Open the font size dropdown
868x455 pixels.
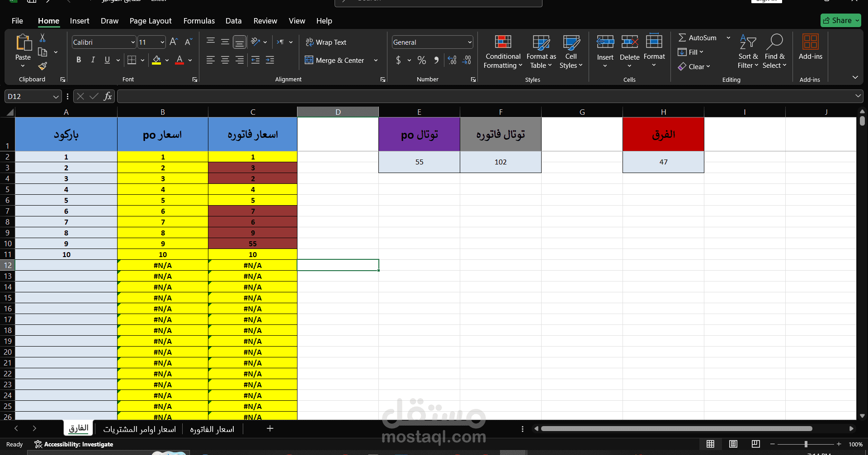(x=162, y=42)
